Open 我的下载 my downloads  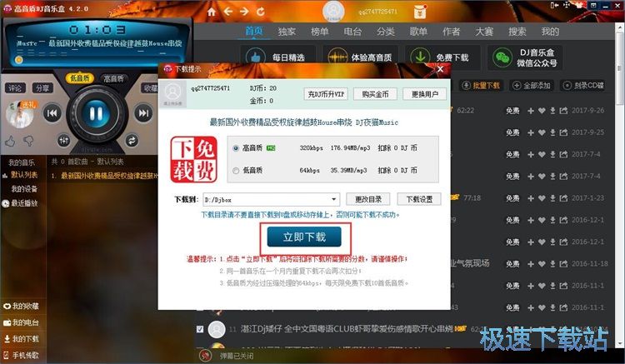click(22, 338)
